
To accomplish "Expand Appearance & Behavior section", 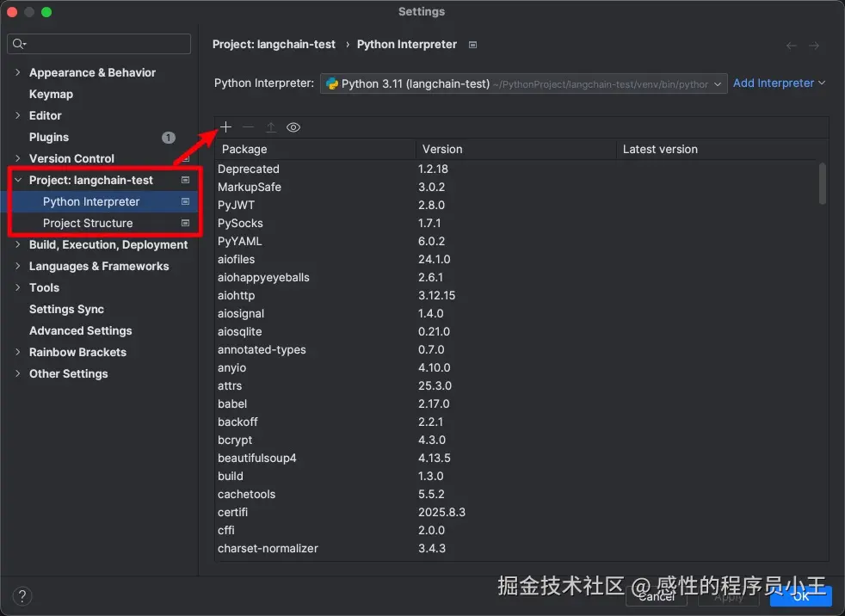I will coord(18,72).
